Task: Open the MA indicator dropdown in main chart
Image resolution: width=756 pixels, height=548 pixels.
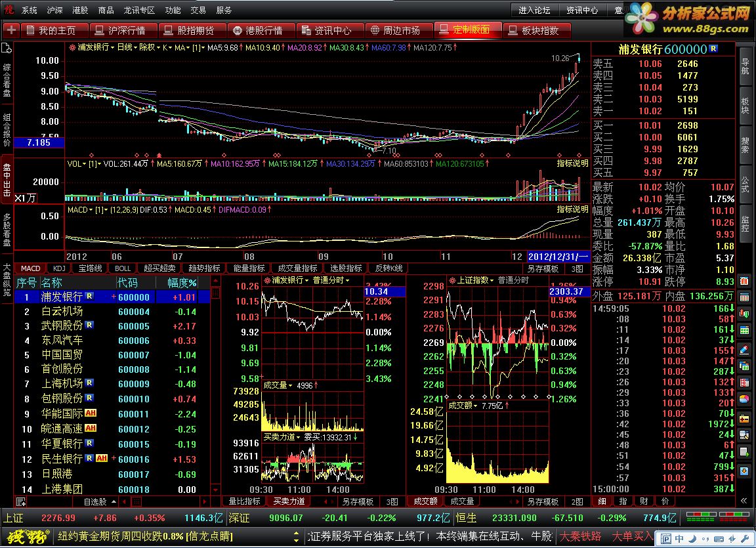Action: click(x=182, y=48)
